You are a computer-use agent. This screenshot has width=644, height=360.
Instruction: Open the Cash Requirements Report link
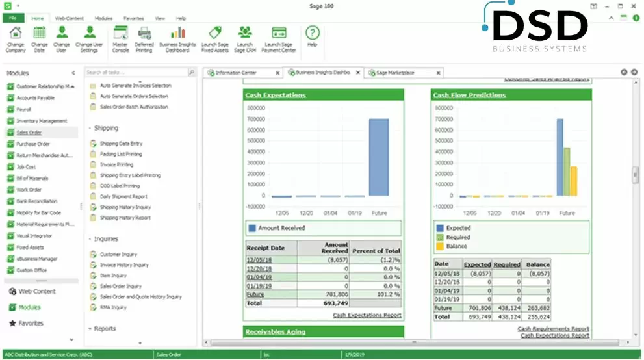click(x=553, y=329)
